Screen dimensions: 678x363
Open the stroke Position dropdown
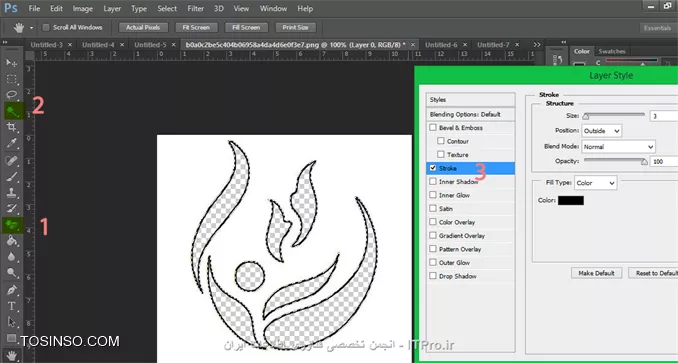(601, 131)
